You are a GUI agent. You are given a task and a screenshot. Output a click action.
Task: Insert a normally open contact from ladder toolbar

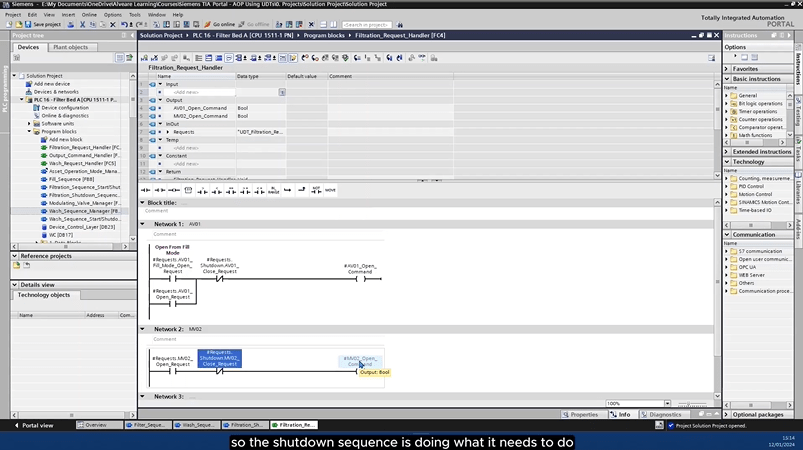click(x=146, y=189)
